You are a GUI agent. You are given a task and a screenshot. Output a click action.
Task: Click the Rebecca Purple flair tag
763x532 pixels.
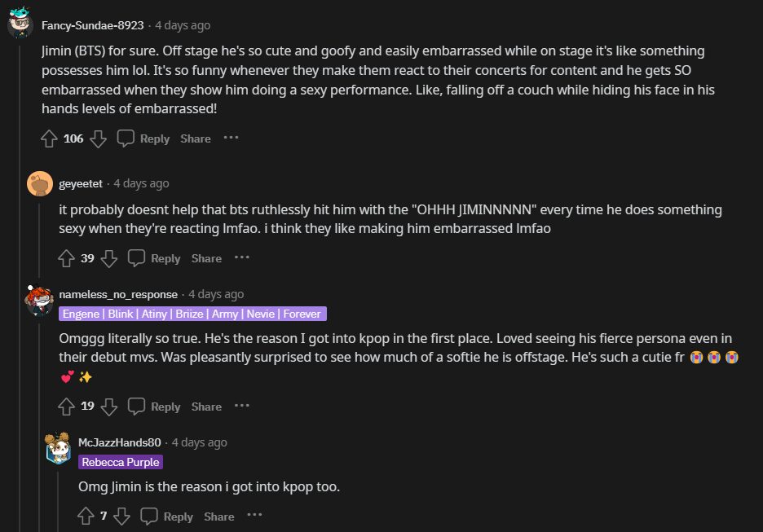point(121,462)
